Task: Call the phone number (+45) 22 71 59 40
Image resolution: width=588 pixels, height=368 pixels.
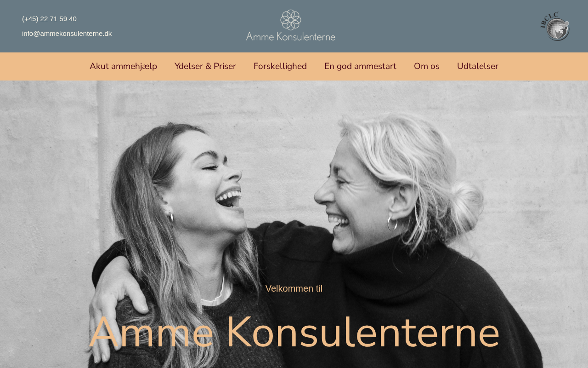Action: [49, 19]
